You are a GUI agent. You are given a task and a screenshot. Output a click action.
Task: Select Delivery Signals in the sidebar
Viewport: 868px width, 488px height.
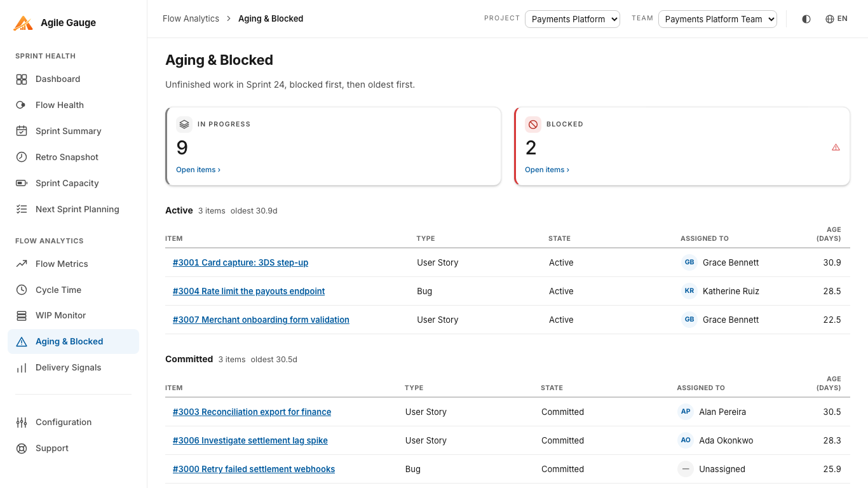[74, 368]
